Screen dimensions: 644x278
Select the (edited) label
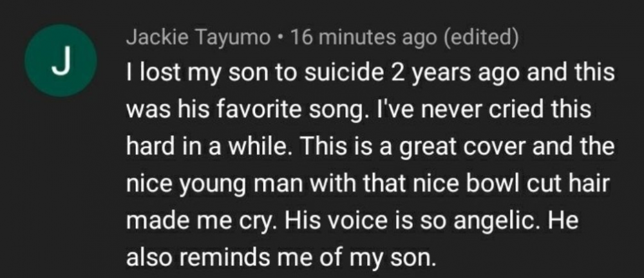[x=480, y=38]
